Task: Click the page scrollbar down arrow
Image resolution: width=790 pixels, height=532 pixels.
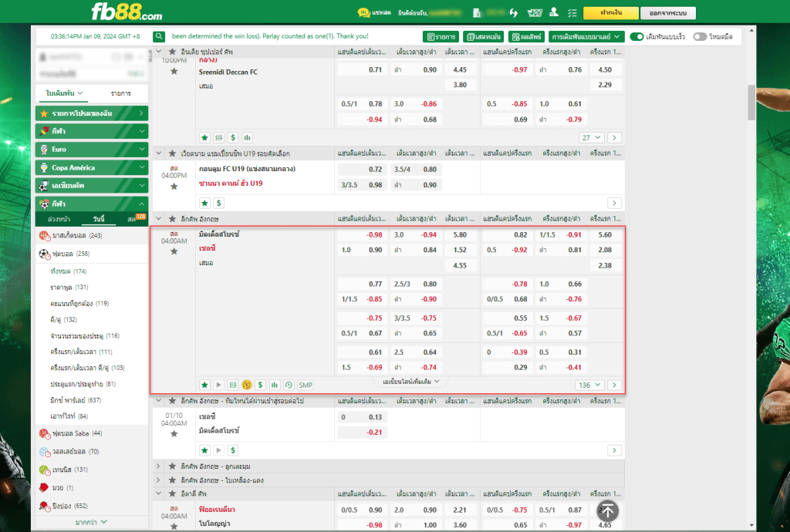Action: (x=751, y=526)
